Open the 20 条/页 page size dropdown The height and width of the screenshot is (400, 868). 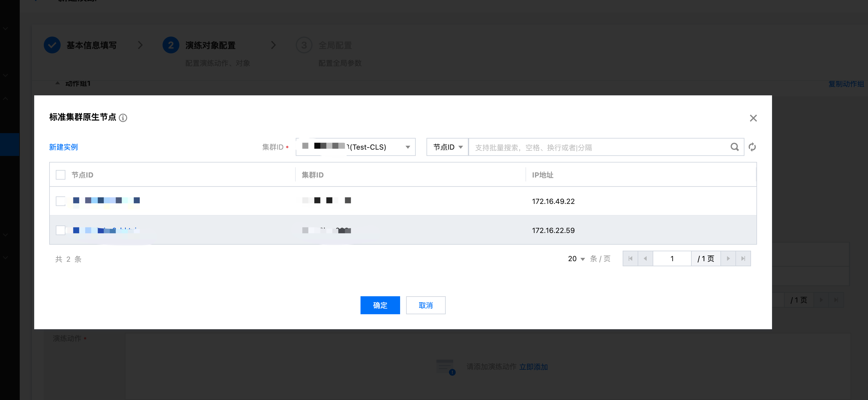click(x=576, y=259)
